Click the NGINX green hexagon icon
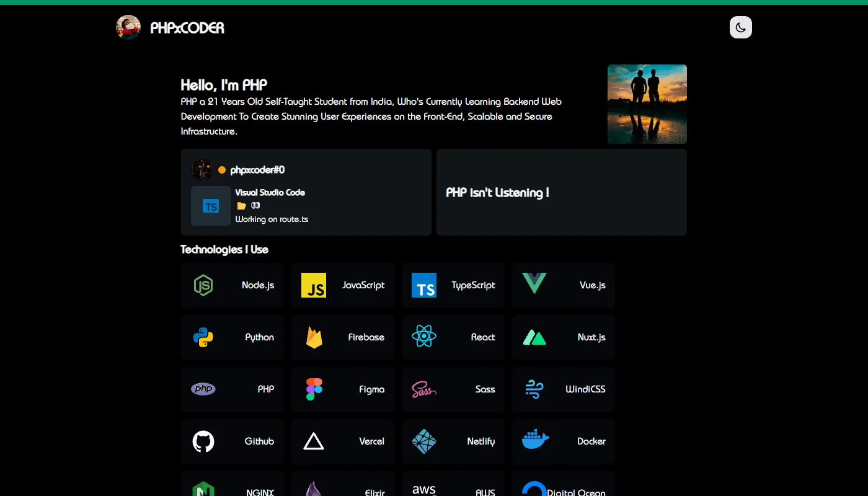The height and width of the screenshot is (496, 868). 203,489
